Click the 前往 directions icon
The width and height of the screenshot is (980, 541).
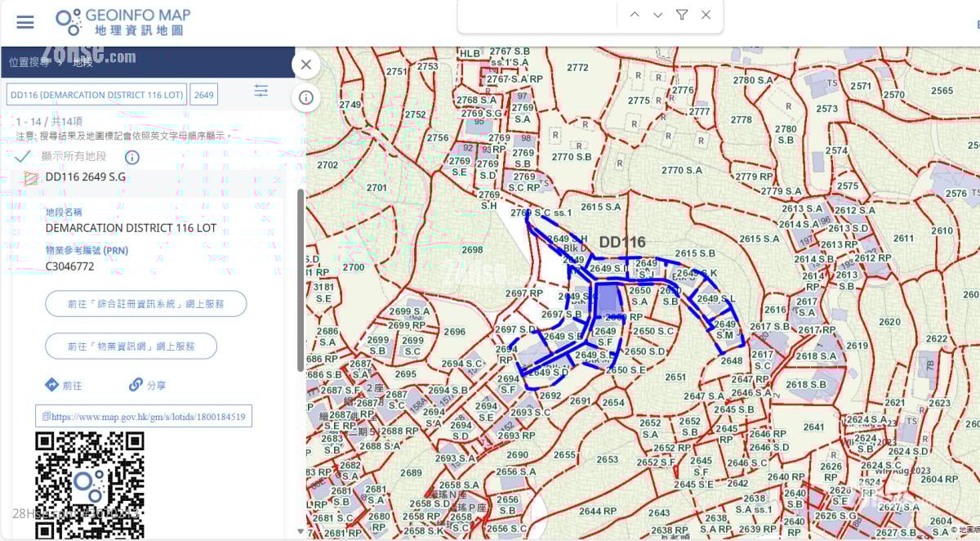click(51, 385)
